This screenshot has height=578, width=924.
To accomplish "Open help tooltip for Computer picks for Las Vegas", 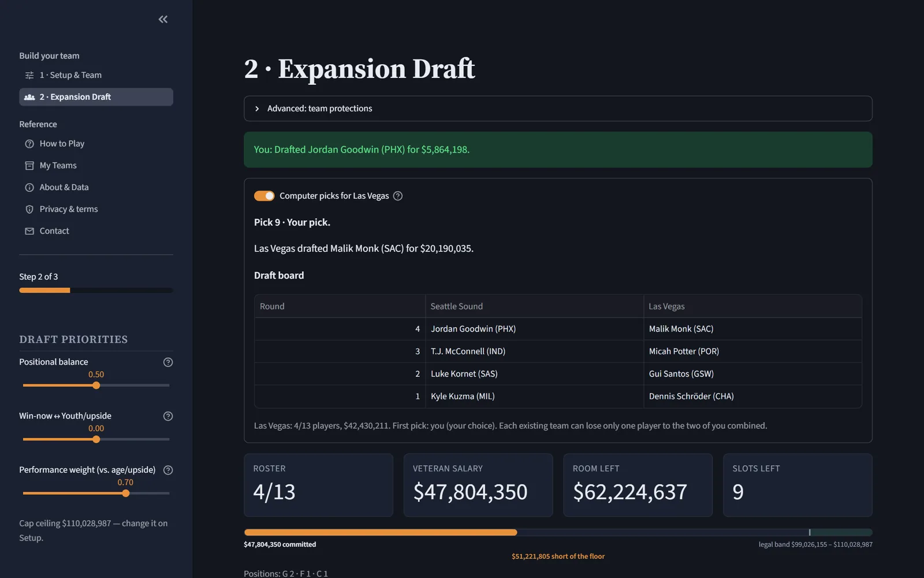I will 398,196.
